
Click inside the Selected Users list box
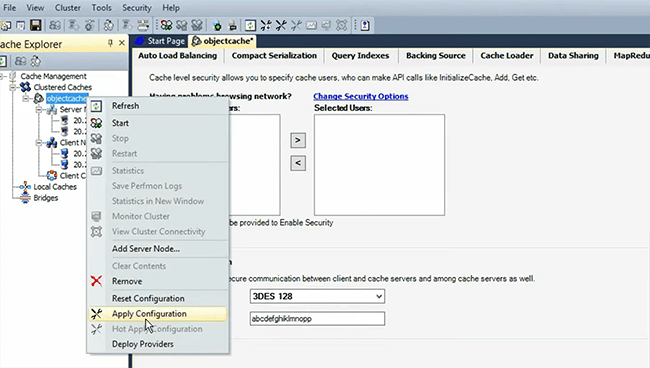click(379, 165)
